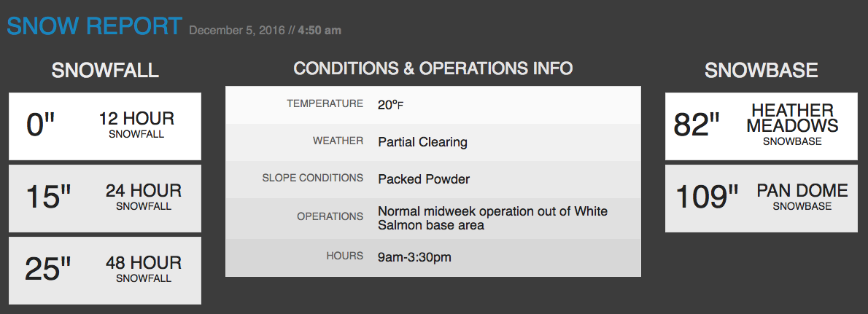Click the 109" snowbase value
Image resolution: width=868 pixels, height=314 pixels.
(x=708, y=197)
